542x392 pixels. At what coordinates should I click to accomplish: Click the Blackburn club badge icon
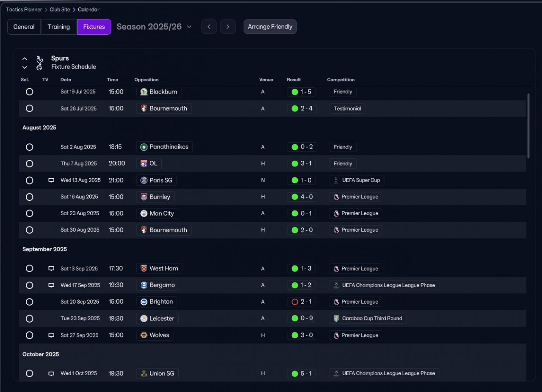point(144,92)
